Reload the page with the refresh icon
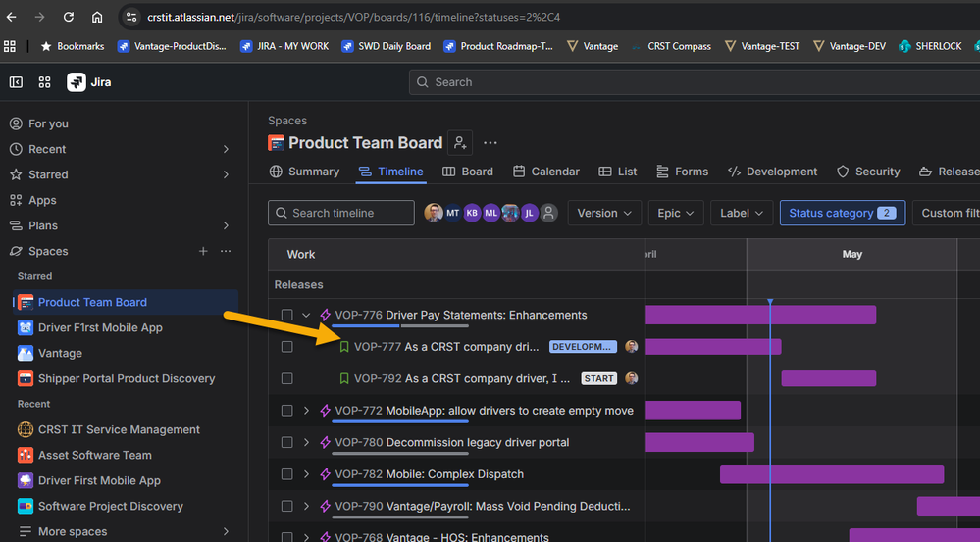Screen dimensions: 980x542 (68, 17)
